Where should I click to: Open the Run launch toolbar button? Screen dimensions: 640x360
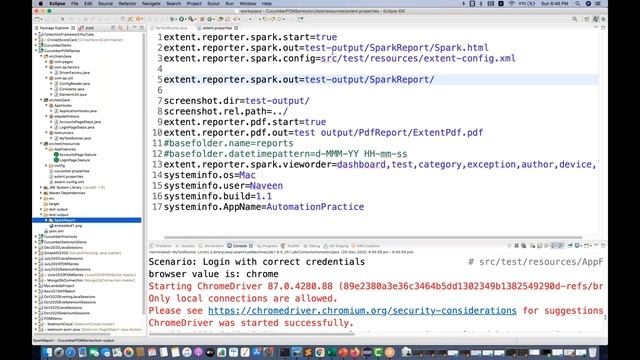(x=181, y=19)
